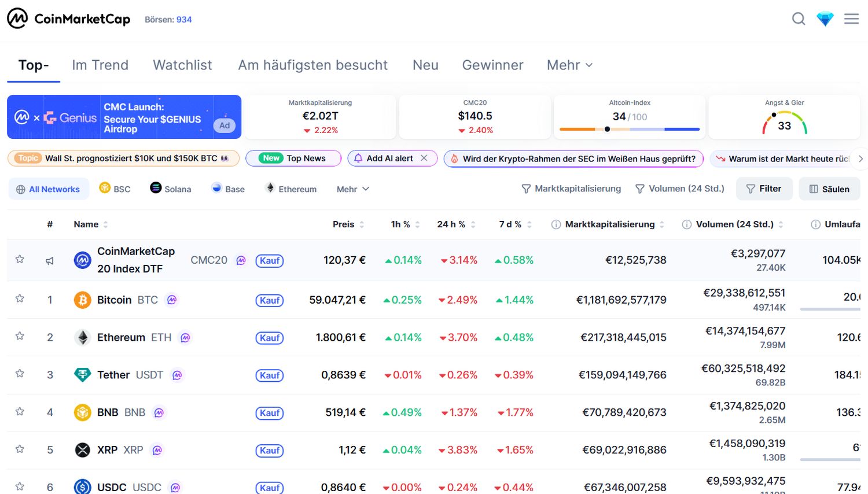Open the Mehr networks dropdown
The width and height of the screenshot is (868, 494).
click(x=352, y=189)
